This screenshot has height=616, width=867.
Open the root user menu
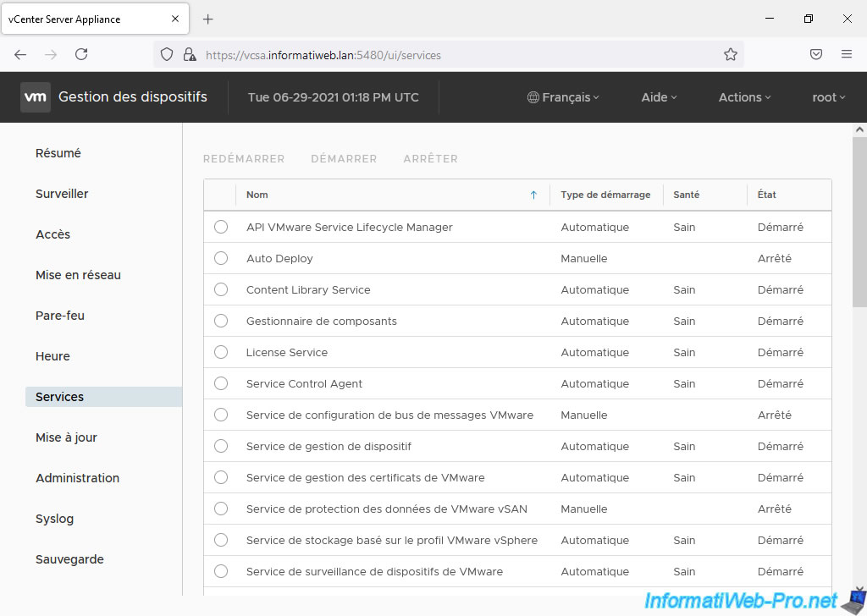[x=828, y=97]
